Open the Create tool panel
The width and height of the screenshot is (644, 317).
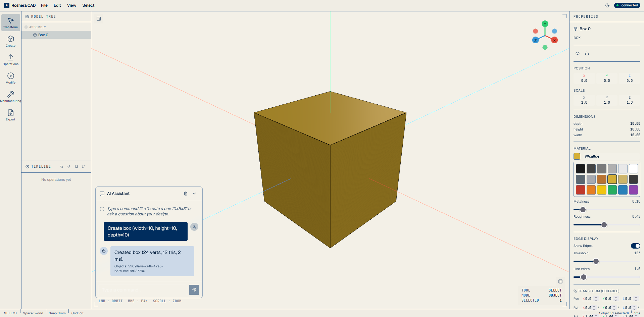point(11,41)
